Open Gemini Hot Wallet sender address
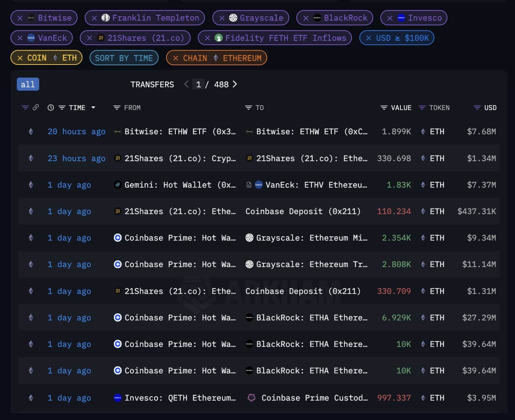Image resolution: width=515 pixels, height=420 pixels. tap(180, 185)
